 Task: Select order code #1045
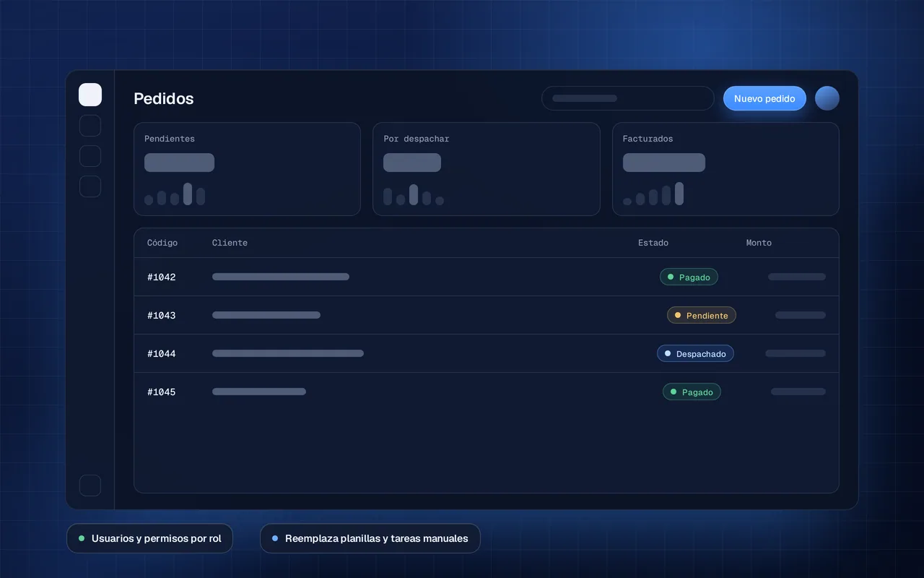coord(162,392)
